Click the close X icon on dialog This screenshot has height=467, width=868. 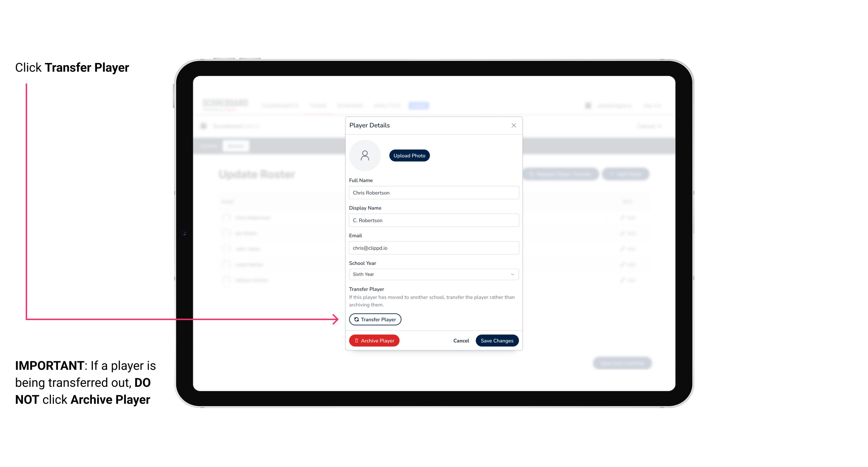point(514,125)
